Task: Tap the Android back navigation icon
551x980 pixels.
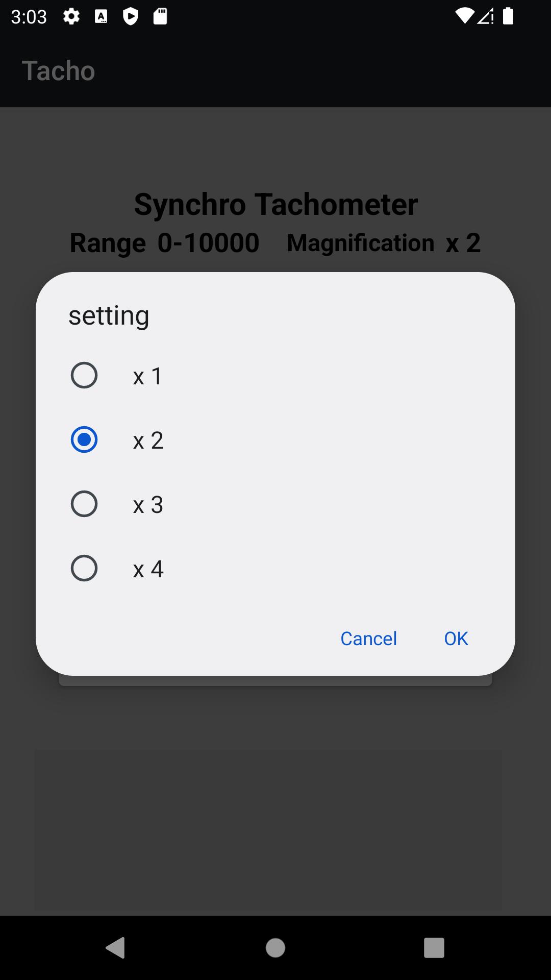Action: pyautogui.click(x=116, y=948)
